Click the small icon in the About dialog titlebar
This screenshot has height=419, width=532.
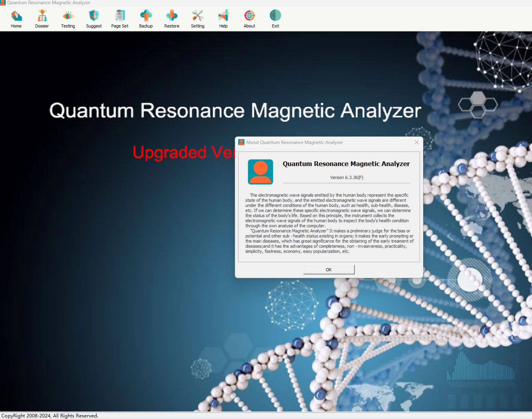click(241, 142)
